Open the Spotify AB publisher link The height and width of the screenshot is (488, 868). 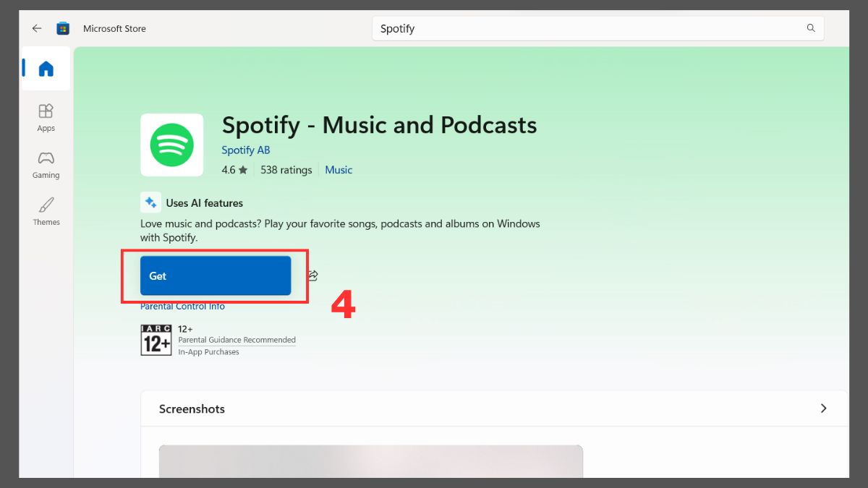pyautogui.click(x=246, y=150)
